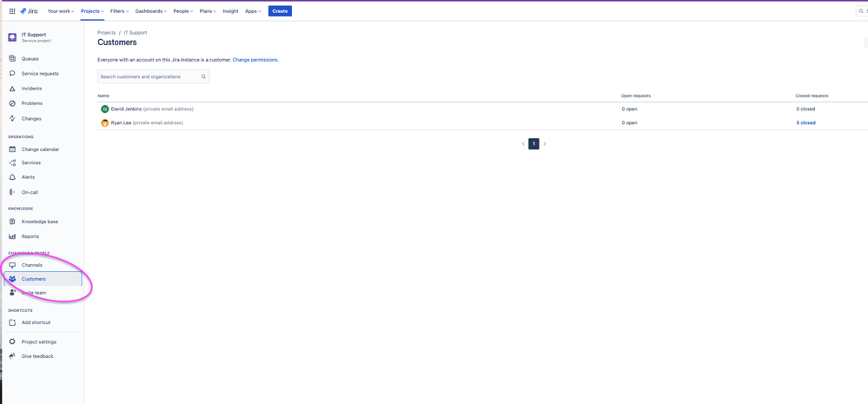
Task: Open the app switcher grid icon
Action: coord(12,11)
